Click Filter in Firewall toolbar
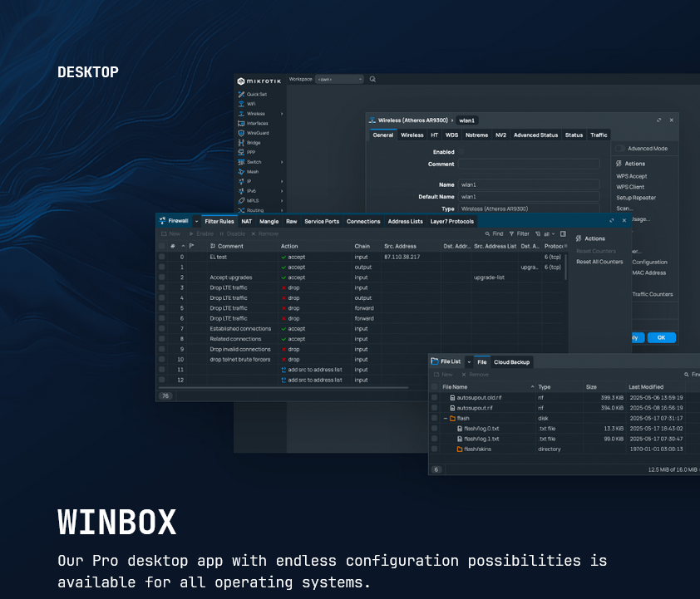Viewport: 700px width, 599px height. click(520, 233)
